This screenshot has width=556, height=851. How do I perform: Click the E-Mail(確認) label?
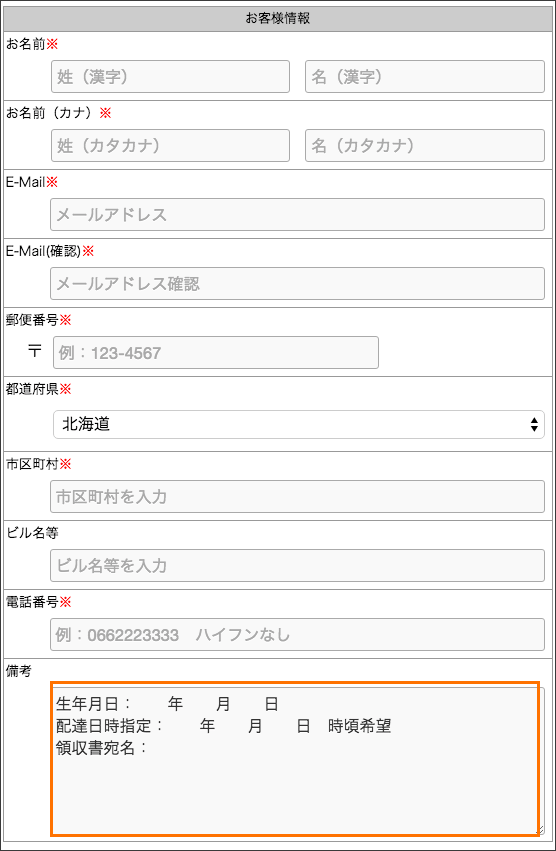click(x=43, y=251)
